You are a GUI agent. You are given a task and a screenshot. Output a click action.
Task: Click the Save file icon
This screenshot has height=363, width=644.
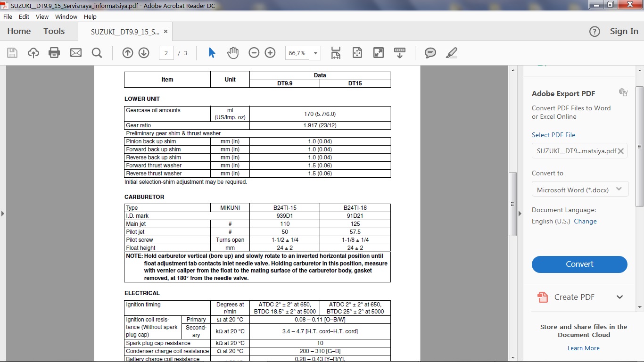pyautogui.click(x=12, y=53)
